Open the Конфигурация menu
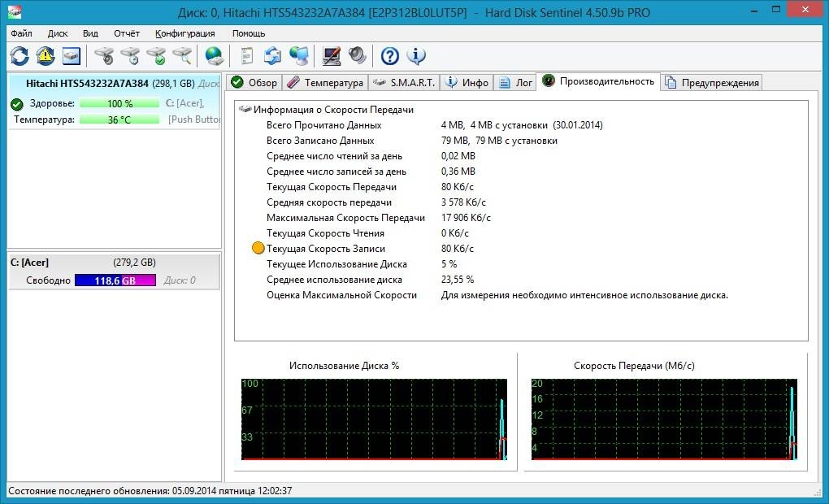Screen dimensions: 829x504 point(184,33)
